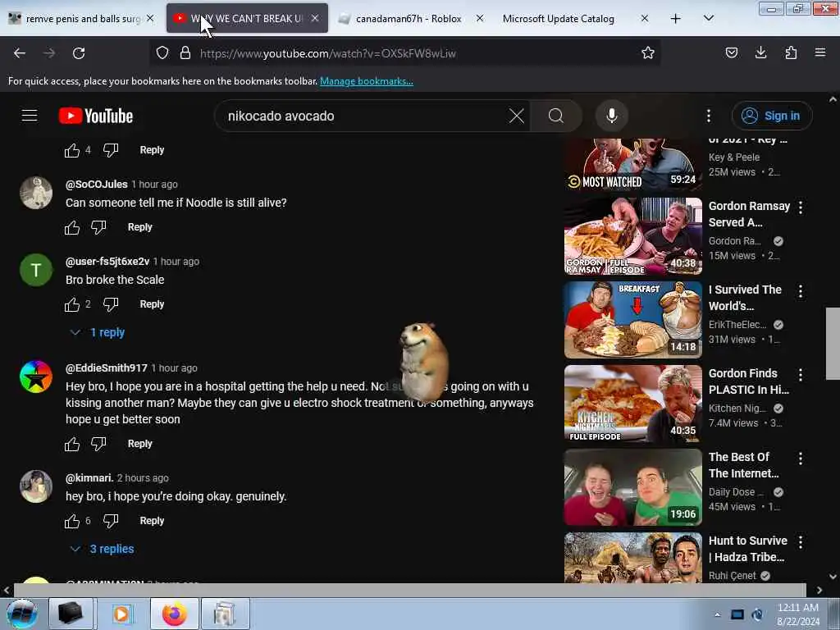840x630 pixels.
Task: Open YouTube settings three-dot menu next to Sign in
Action: (x=709, y=116)
